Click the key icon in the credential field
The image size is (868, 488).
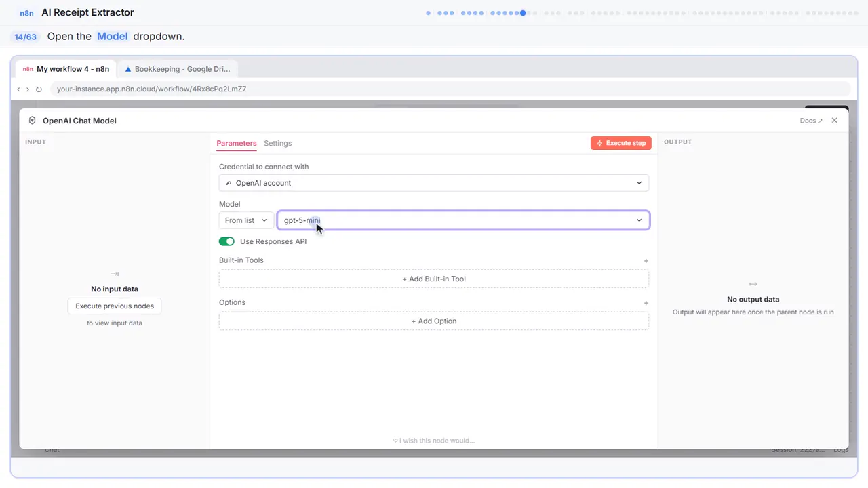[x=229, y=183]
